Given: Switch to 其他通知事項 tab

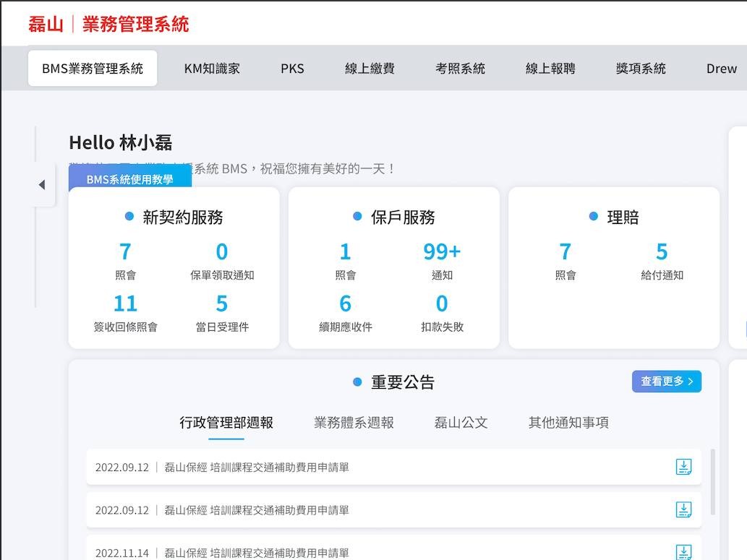Looking at the screenshot, I should [x=568, y=423].
